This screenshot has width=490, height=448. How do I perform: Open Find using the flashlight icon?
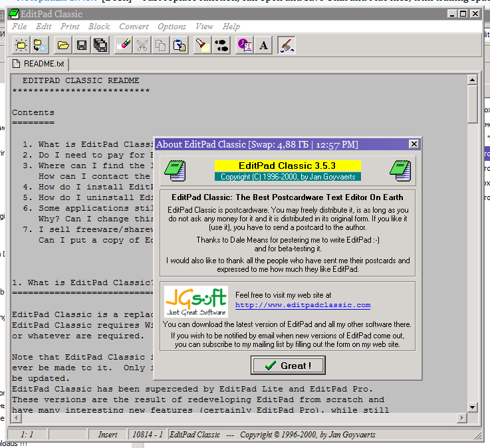[203, 46]
